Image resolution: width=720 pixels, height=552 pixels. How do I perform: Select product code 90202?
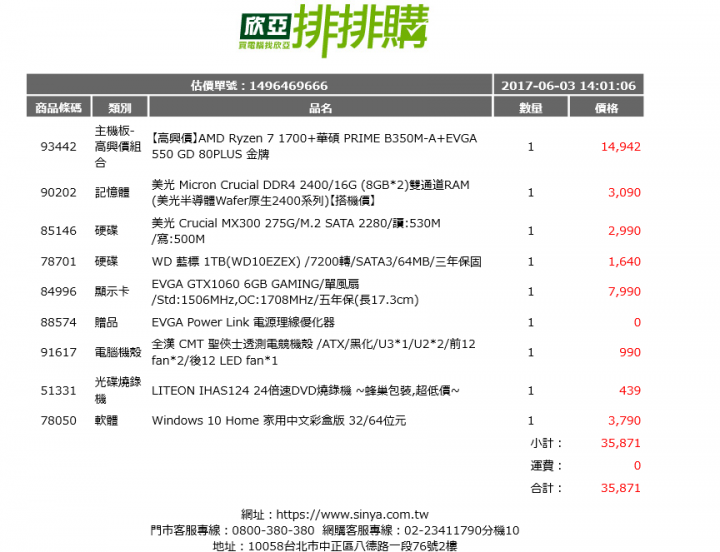58,192
